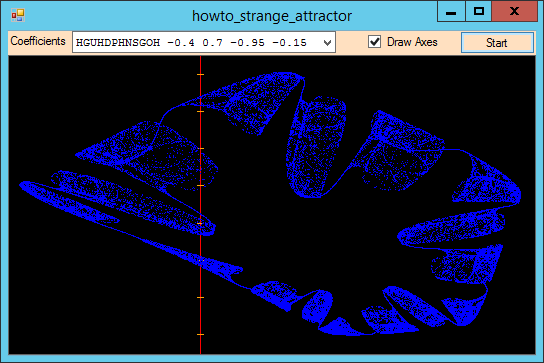Expand the Coefficients dropdown arrow
Image resolution: width=544 pixels, height=363 pixels.
[327, 43]
